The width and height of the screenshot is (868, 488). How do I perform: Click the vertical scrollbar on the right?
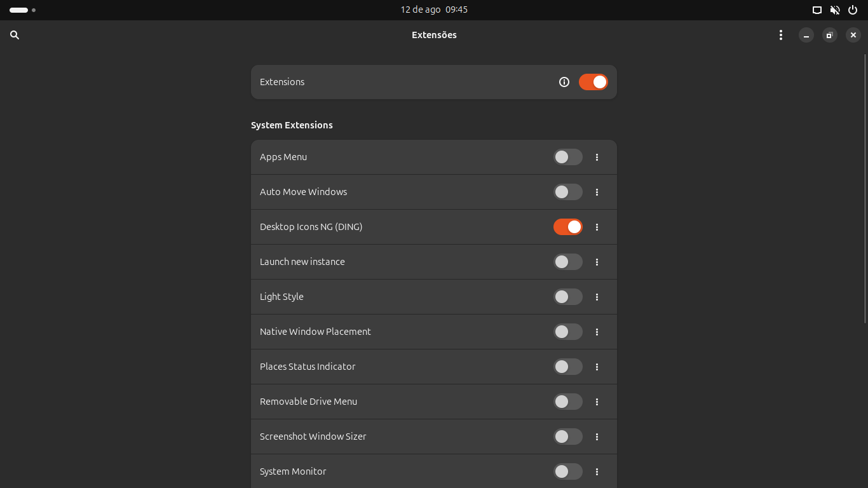point(865,191)
